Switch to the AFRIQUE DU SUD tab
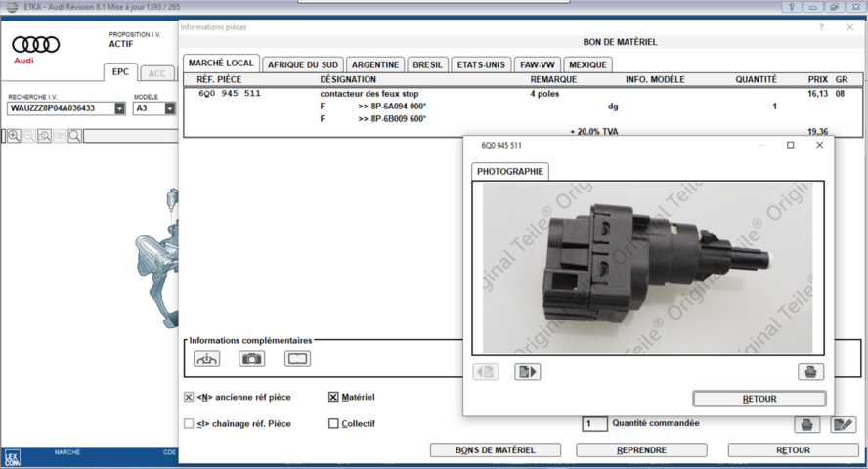The height and width of the screenshot is (469, 868). click(302, 64)
